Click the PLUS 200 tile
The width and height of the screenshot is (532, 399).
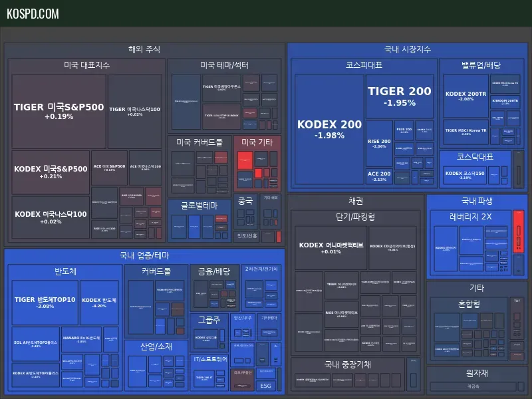coord(404,130)
